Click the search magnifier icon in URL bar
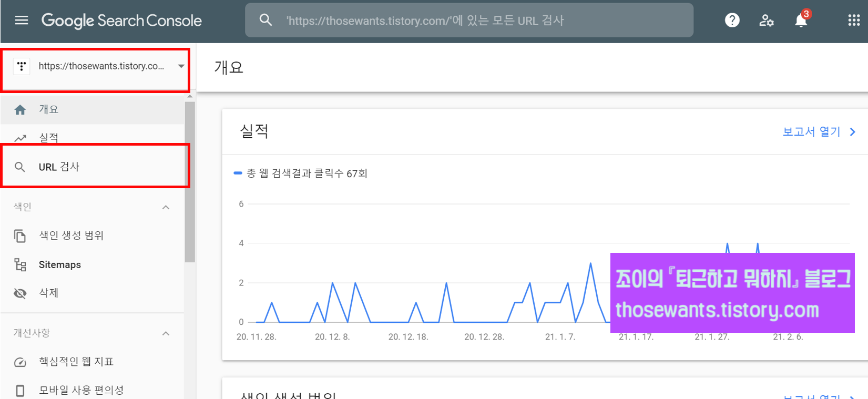 pos(266,21)
